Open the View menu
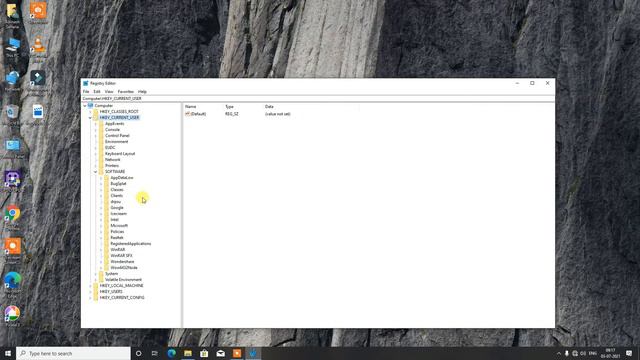640x360 pixels. (x=109, y=91)
